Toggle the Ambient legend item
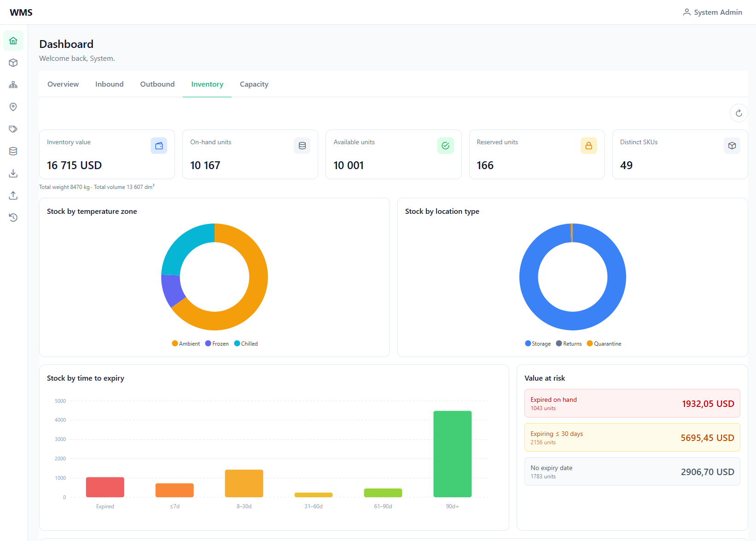The height and width of the screenshot is (541, 756). click(186, 344)
